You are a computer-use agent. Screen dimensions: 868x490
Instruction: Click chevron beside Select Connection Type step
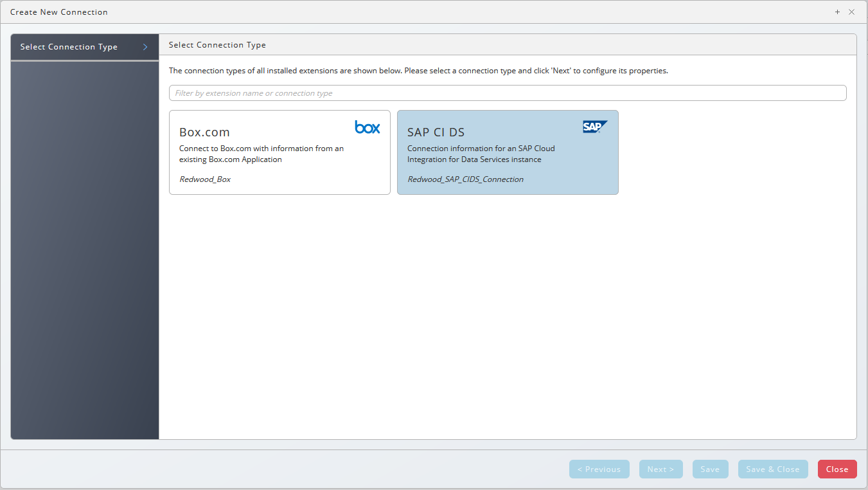145,47
